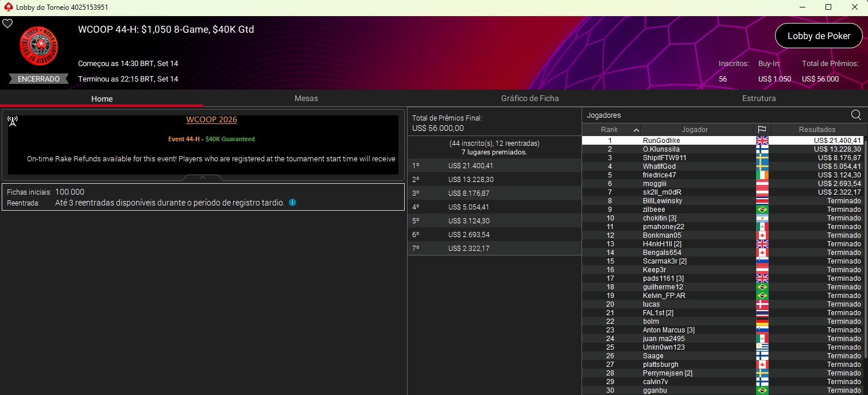This screenshot has height=395, width=868.
Task: Select player row Saage
Action: (723, 356)
